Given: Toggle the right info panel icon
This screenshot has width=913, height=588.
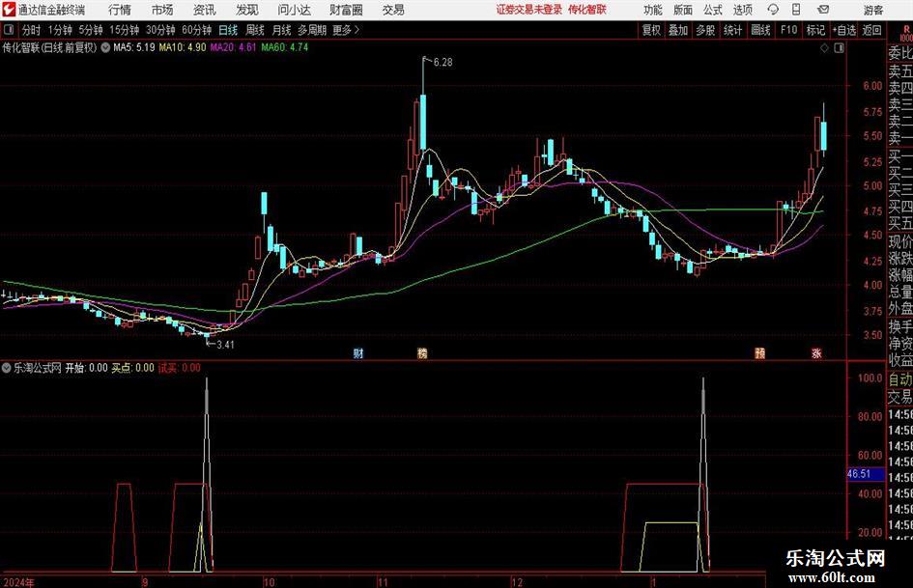Looking at the screenshot, I should [x=839, y=48].
